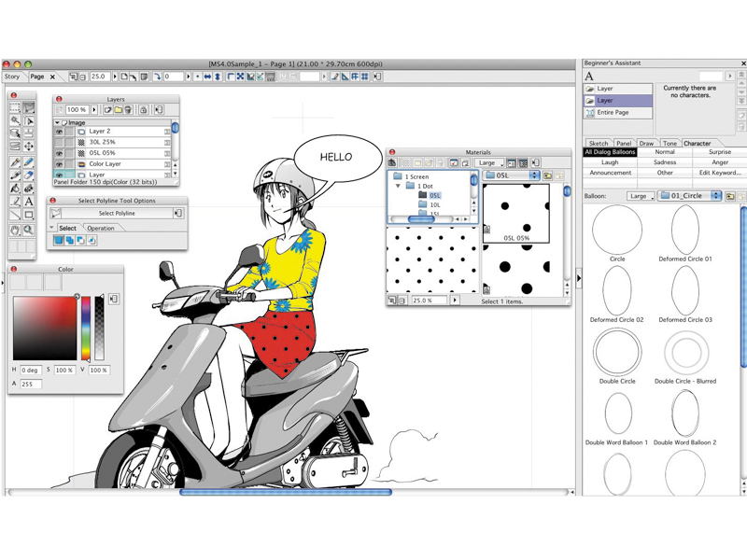Viewport: 747px width, 560px height.
Task: Switch to the Story tab
Action: [x=12, y=77]
